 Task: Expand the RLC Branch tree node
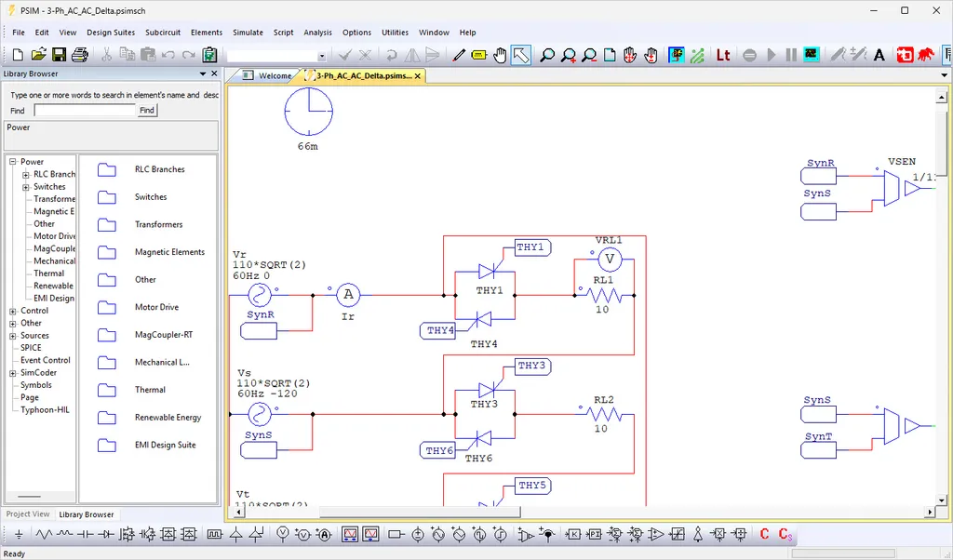[x=25, y=175]
